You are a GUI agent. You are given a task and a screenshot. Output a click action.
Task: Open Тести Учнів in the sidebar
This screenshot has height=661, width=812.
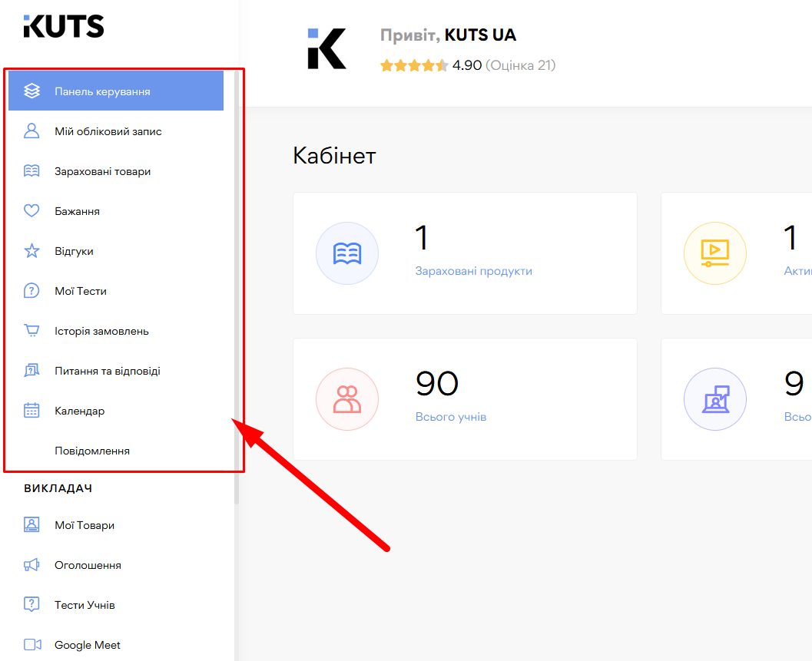click(85, 605)
